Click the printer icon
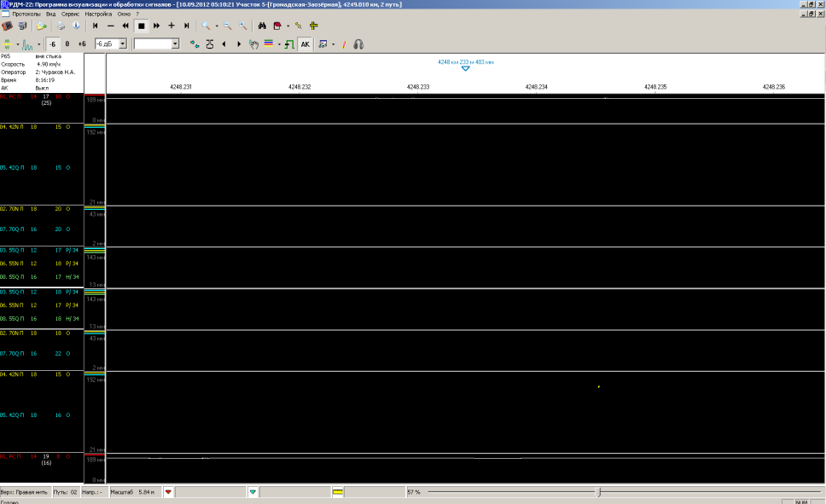The width and height of the screenshot is (826, 504). click(61, 26)
